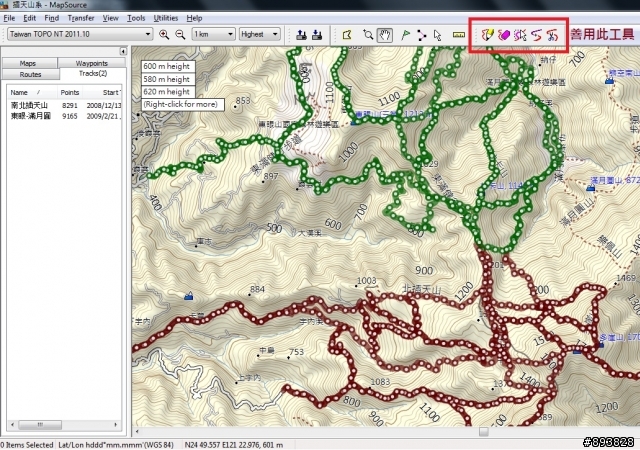Click the Zoom In magnifier icon
This screenshot has height=450, width=640.
tap(164, 35)
